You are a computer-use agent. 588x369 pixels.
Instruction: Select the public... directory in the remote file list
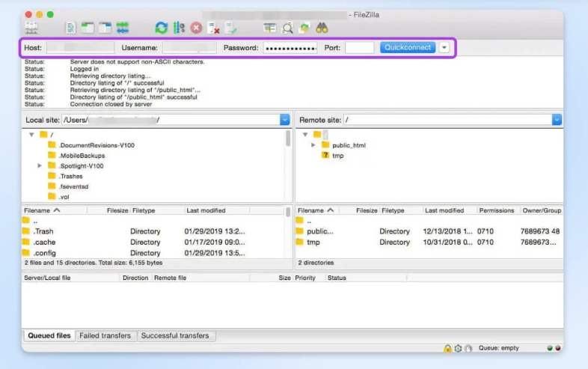429,231
